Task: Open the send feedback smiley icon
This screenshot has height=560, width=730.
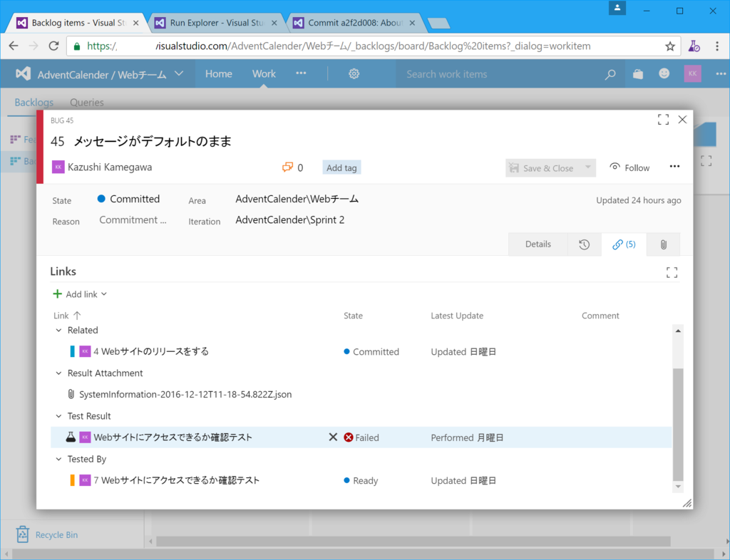Action: 664,73
